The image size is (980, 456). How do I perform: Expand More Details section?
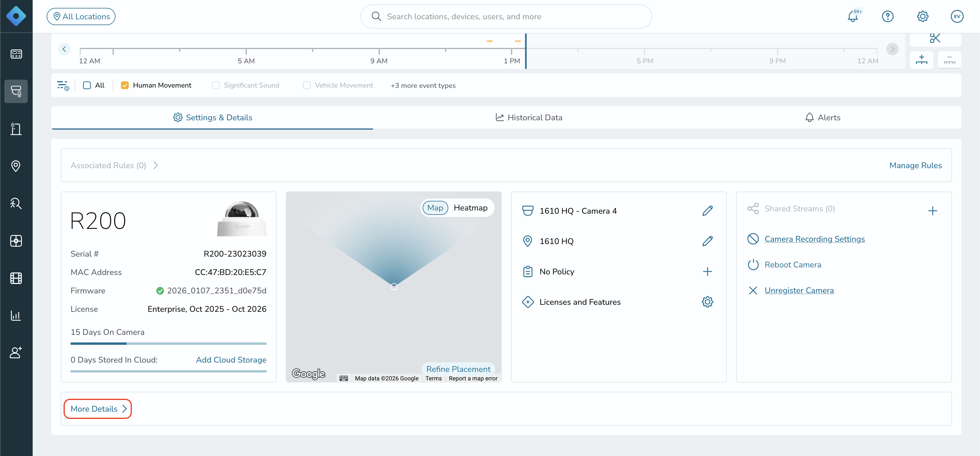(x=98, y=409)
